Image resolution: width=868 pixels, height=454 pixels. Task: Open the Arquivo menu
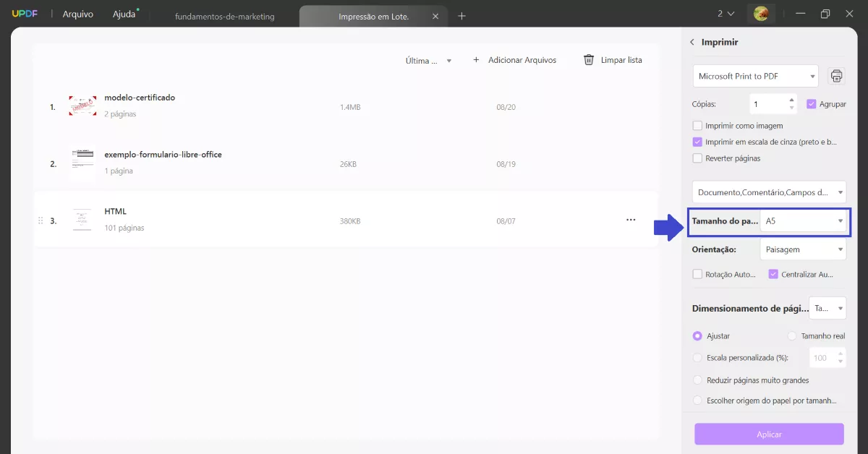point(77,13)
